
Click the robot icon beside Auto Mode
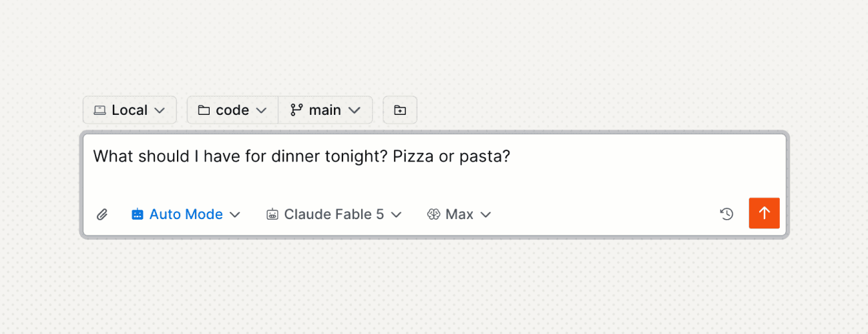click(x=138, y=214)
